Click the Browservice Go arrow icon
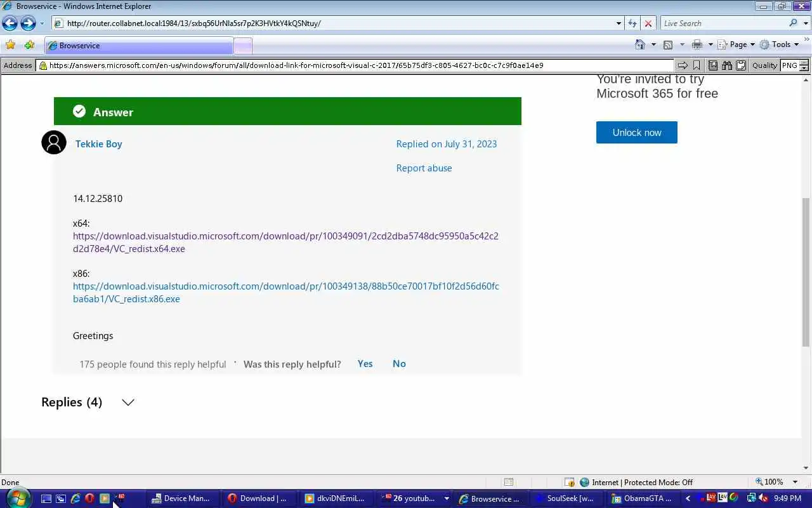This screenshot has width=812, height=508. [682, 65]
